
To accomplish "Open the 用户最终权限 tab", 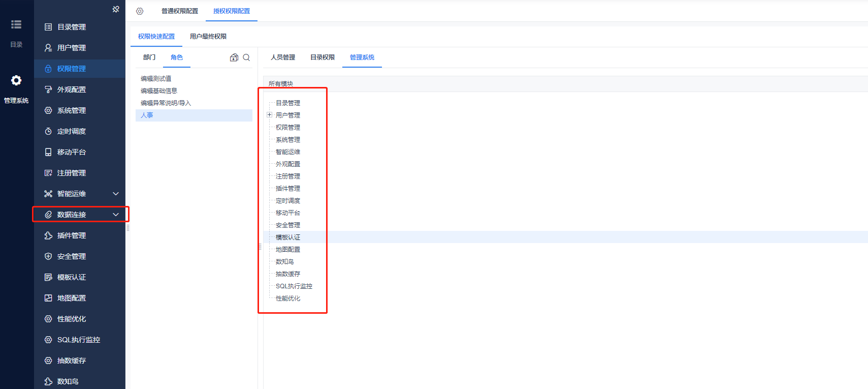I will coord(208,37).
